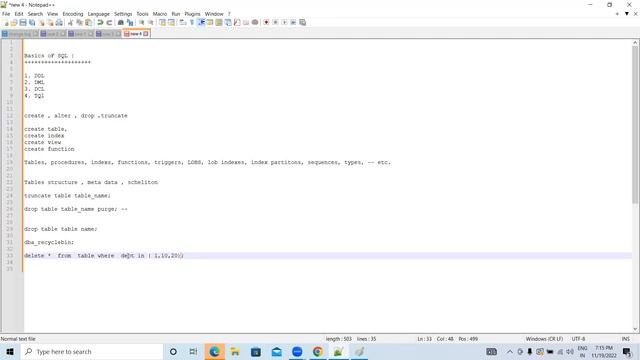Click the line 'create , alter , drop ,truncate'
640x360 pixels.
(76, 116)
